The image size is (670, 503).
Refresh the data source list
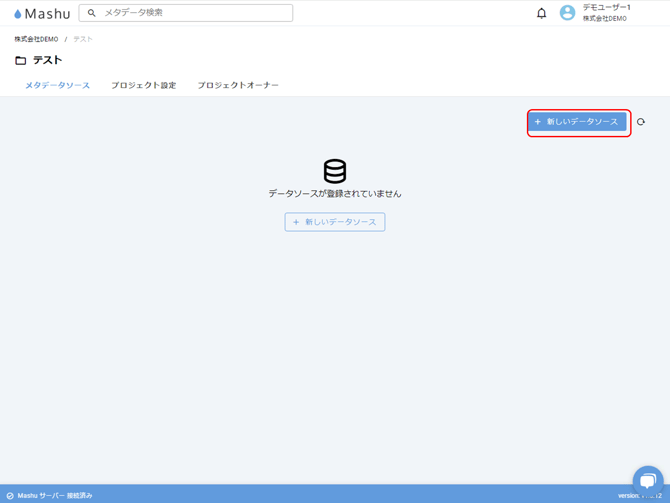[641, 122]
